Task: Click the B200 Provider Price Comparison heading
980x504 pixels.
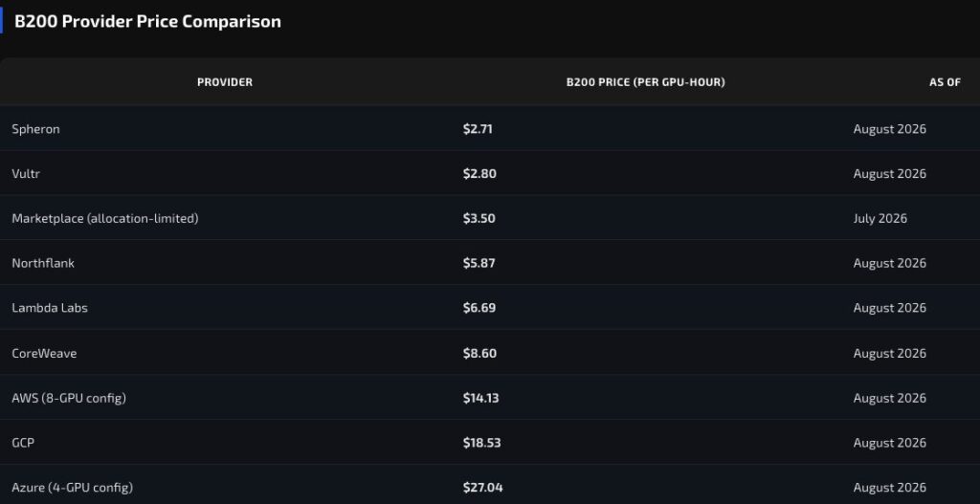Action: pyautogui.click(x=147, y=21)
